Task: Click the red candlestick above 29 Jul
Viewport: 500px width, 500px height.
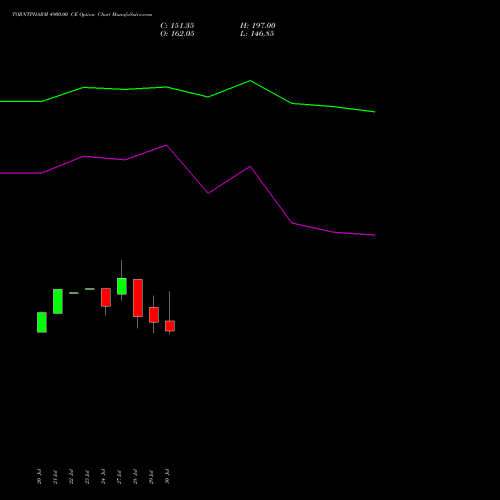Action: (154, 315)
